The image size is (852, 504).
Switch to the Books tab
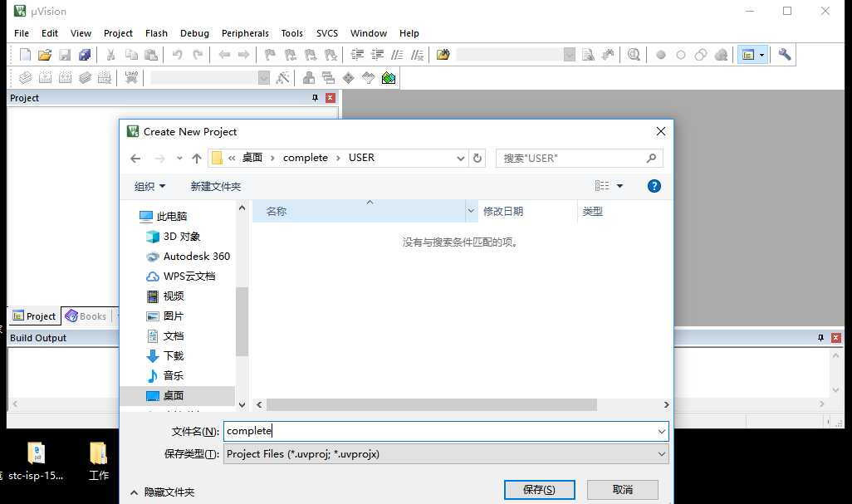[86, 316]
